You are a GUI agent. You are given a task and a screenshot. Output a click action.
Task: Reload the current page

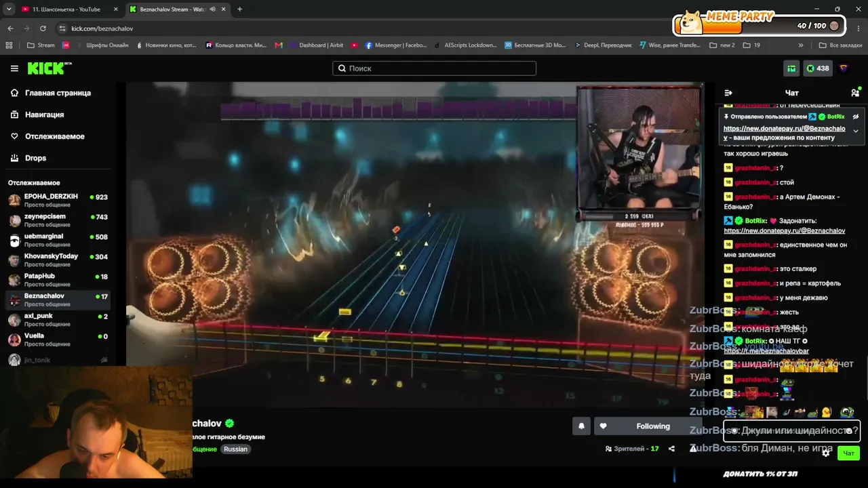click(x=43, y=28)
